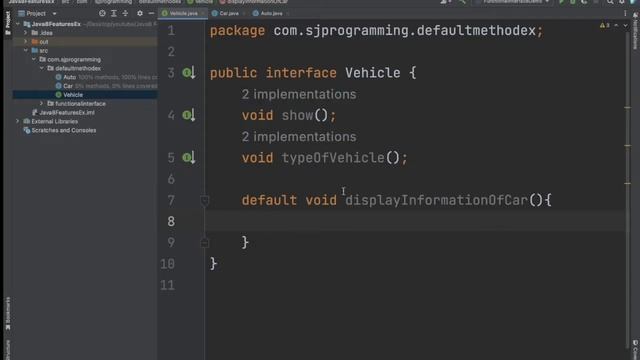Close the Vehicle.java tab
Viewport: 640px width, 360px height.
point(203,13)
